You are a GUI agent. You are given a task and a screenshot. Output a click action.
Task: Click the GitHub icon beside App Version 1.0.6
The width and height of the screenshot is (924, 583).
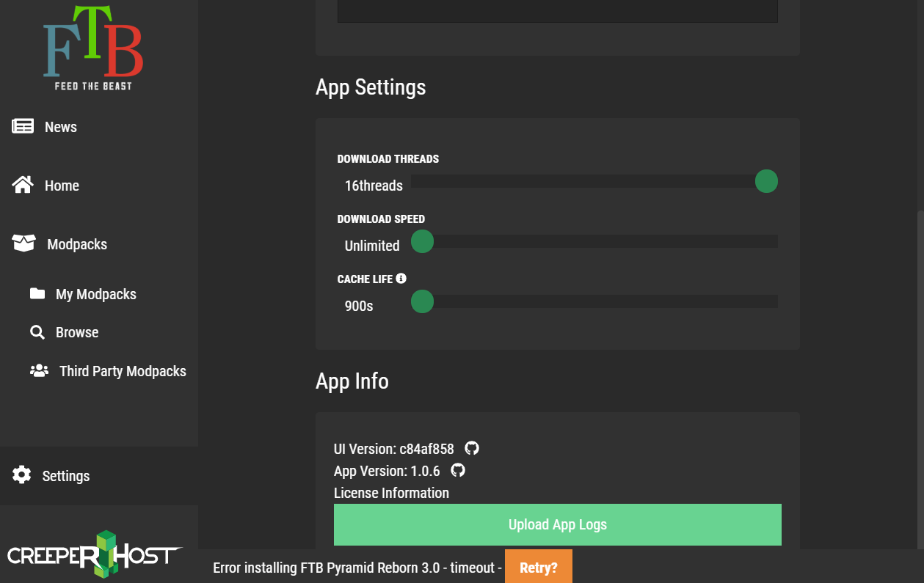click(458, 470)
